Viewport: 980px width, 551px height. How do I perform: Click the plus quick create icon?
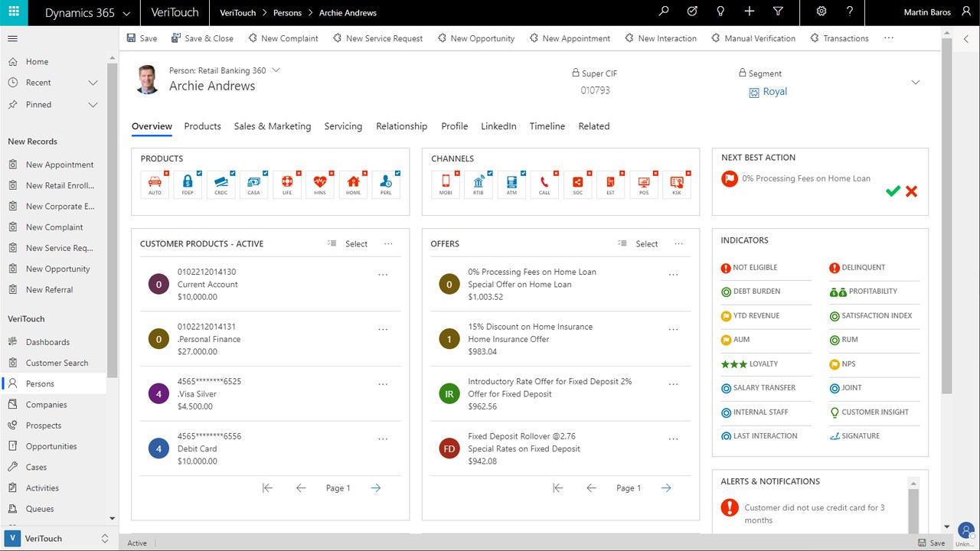click(750, 11)
